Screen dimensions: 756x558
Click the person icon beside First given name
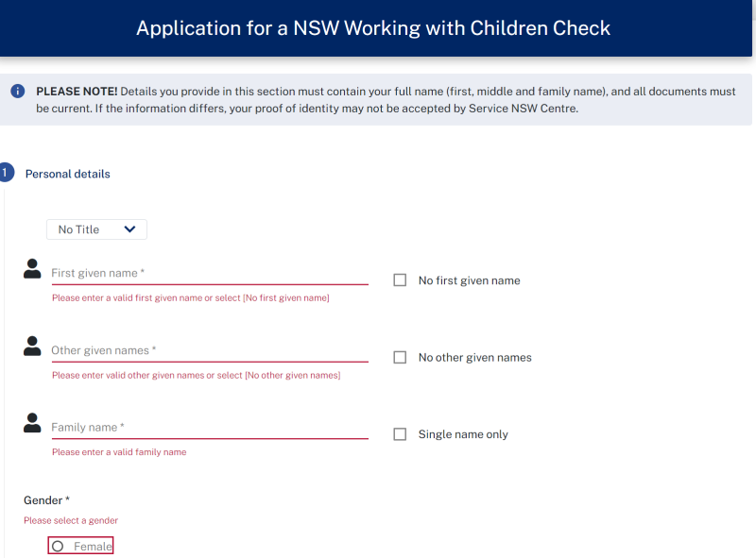pyautogui.click(x=30, y=268)
